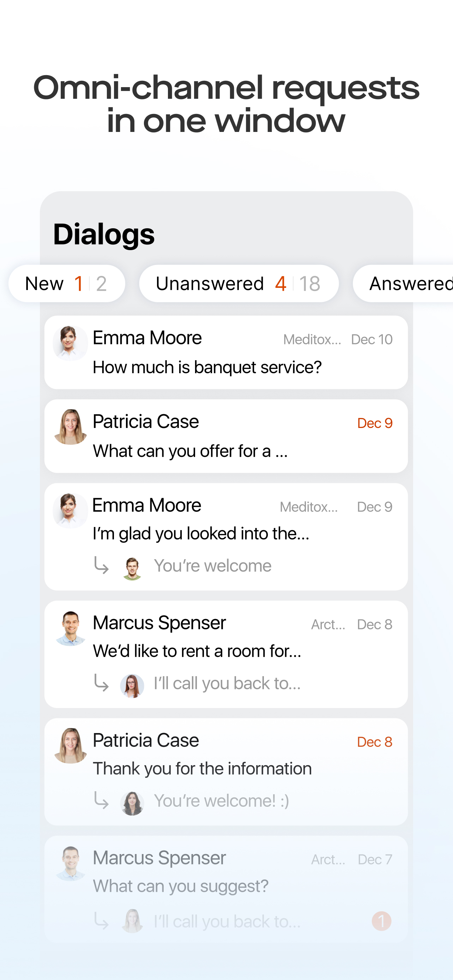This screenshot has width=453, height=980.
Task: Open Marcus Spenser's "We'd like to rent a room" dialog
Action: click(226, 654)
